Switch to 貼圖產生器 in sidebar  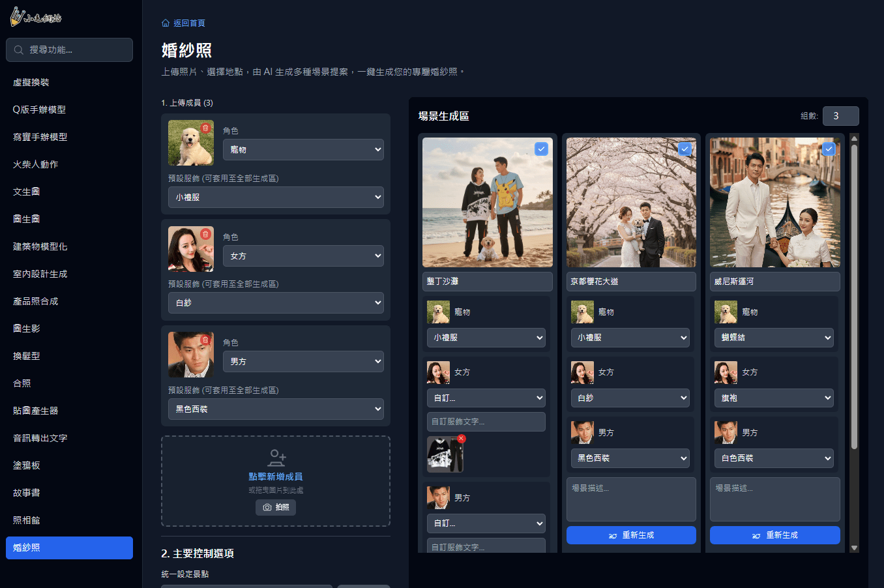[x=69, y=411]
